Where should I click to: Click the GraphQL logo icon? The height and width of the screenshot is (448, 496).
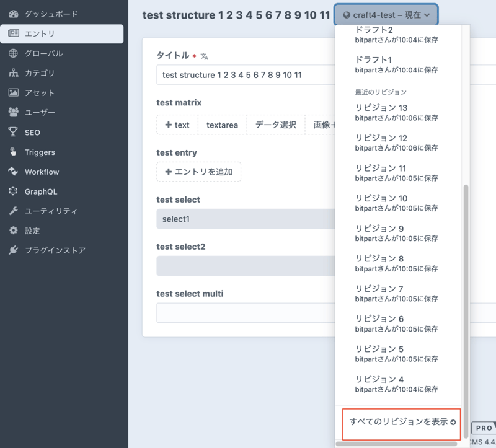pos(14,191)
